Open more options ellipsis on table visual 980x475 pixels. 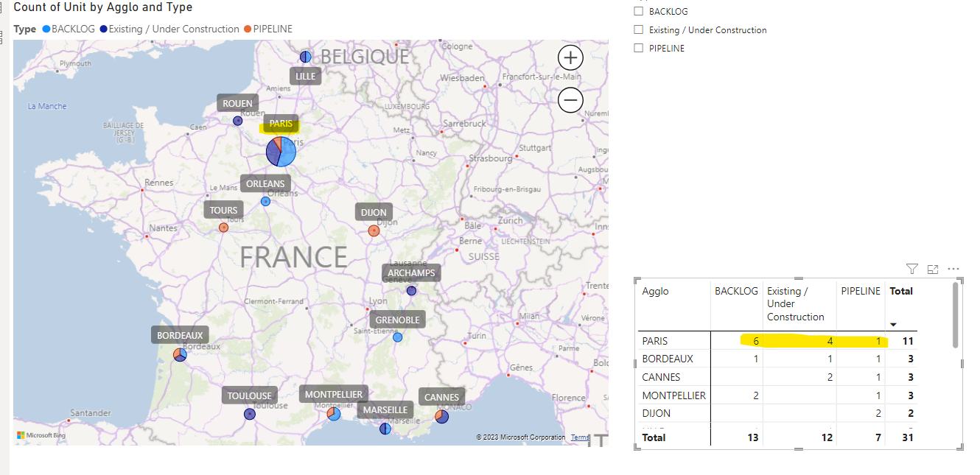tap(953, 270)
